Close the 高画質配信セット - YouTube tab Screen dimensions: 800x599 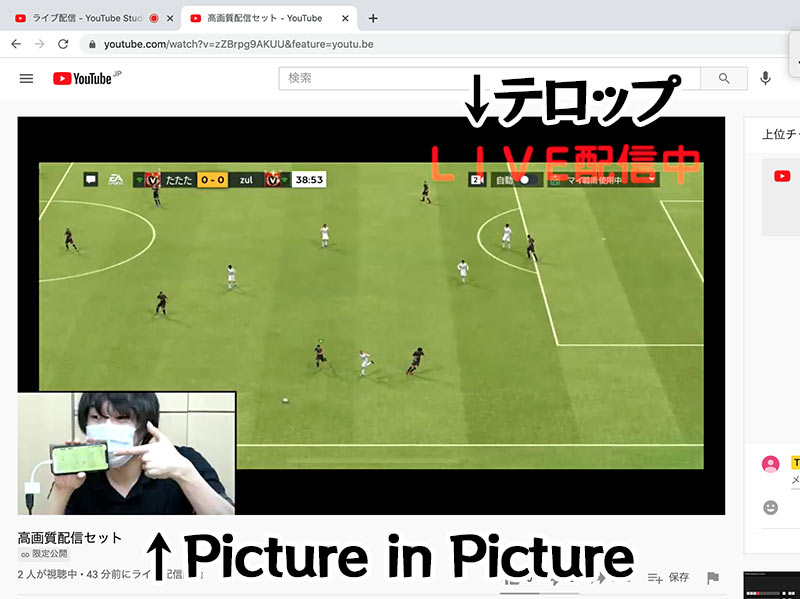point(345,18)
